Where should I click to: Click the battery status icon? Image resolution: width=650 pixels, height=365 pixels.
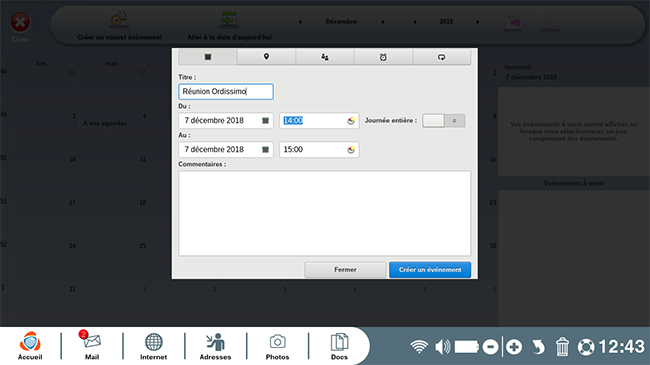coord(467,346)
